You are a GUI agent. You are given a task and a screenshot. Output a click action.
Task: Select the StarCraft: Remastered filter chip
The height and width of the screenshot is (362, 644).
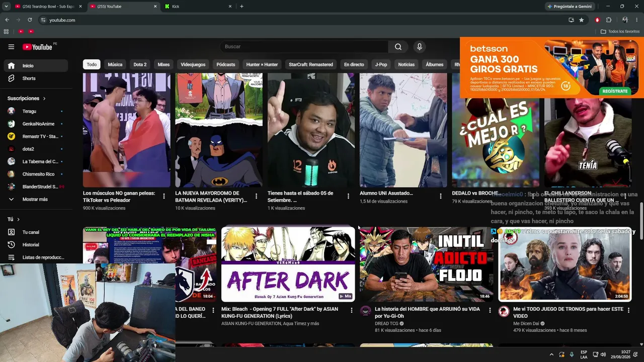pos(310,64)
